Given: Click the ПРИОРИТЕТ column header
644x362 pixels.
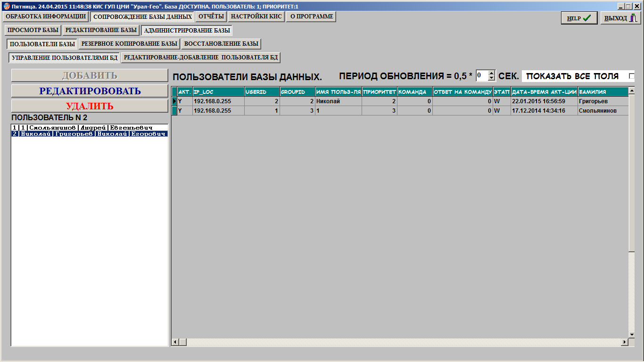Looking at the screenshot, I should coord(380,92).
